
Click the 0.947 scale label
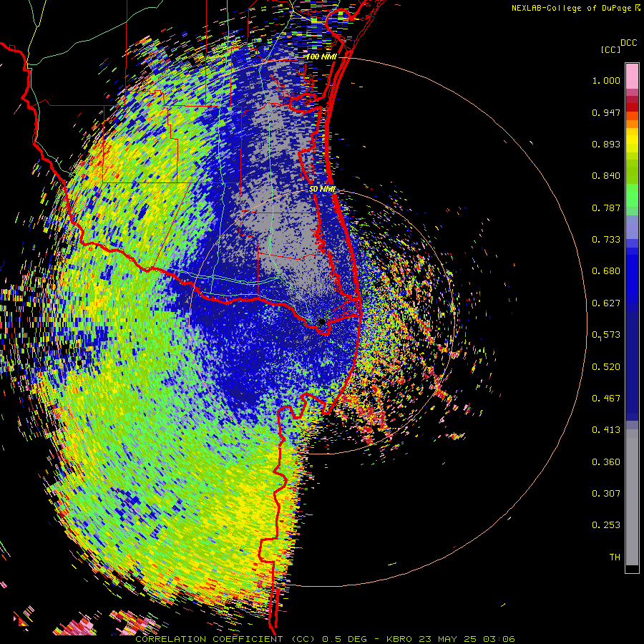pyautogui.click(x=606, y=112)
